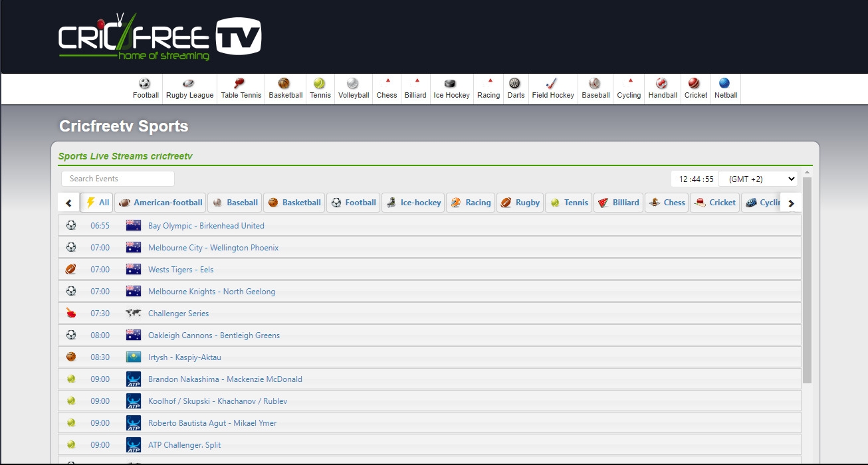This screenshot has height=465, width=868.
Task: Open Netball in the top bar
Action: click(x=726, y=89)
